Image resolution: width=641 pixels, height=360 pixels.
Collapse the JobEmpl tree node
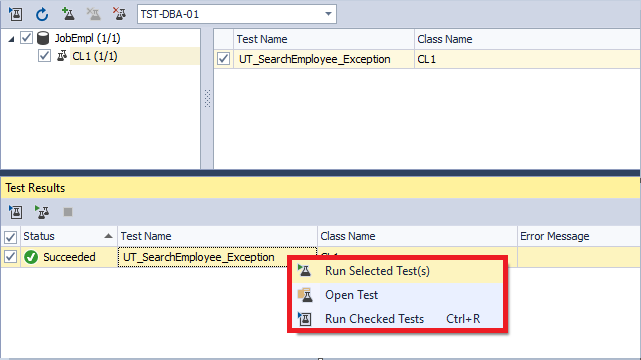pyautogui.click(x=11, y=39)
